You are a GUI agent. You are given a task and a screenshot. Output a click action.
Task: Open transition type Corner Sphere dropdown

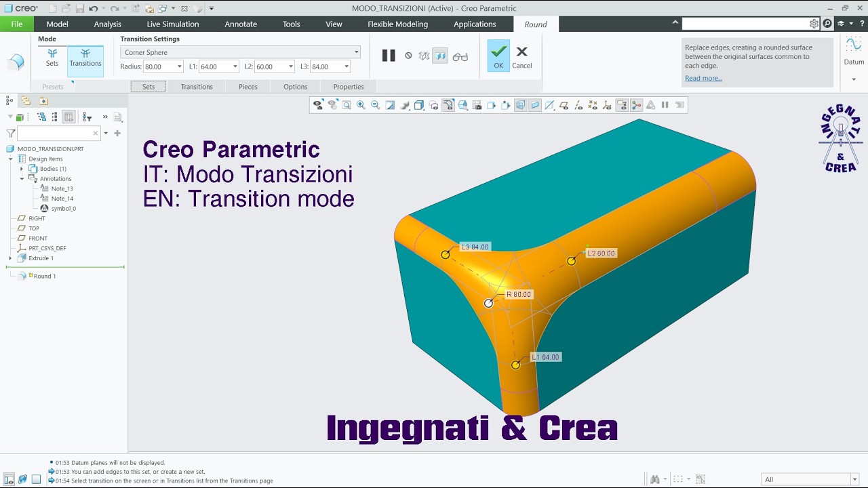(356, 52)
